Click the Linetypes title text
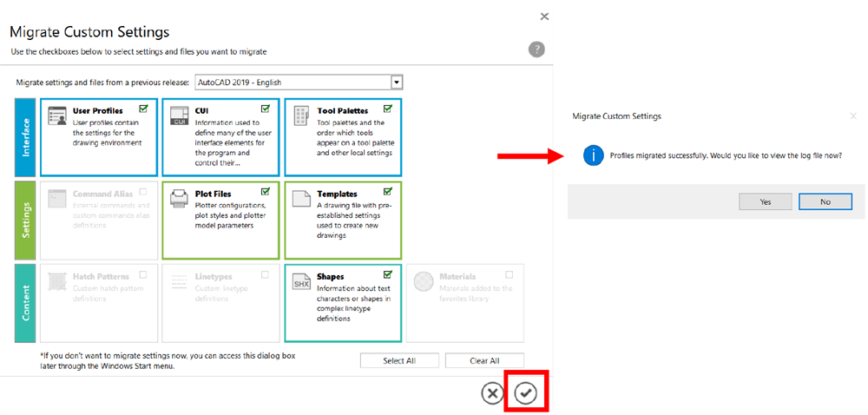Viewport: 868px width, 415px height. pyautogui.click(x=214, y=277)
